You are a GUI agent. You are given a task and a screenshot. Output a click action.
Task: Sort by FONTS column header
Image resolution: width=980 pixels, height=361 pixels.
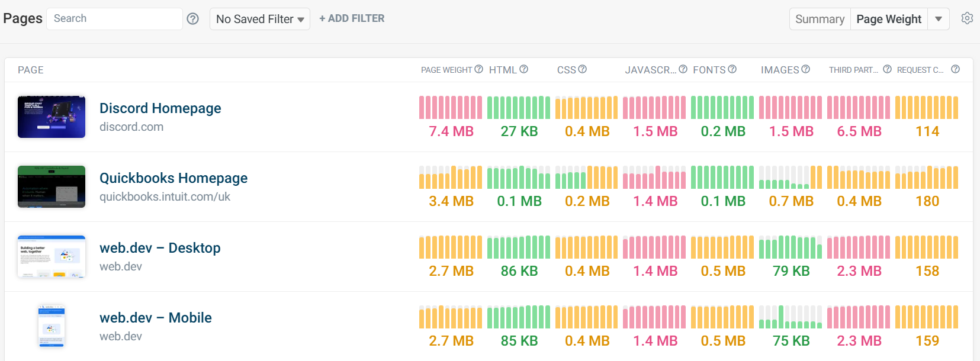pos(709,70)
